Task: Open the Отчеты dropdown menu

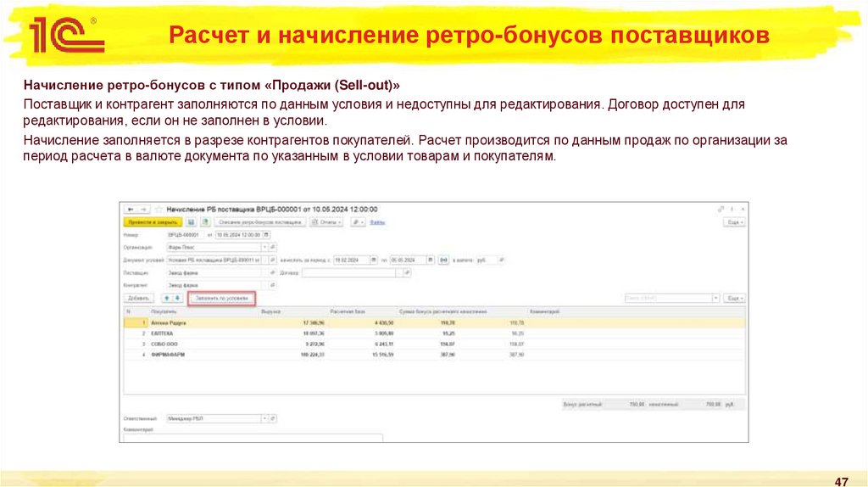Action: [326, 222]
